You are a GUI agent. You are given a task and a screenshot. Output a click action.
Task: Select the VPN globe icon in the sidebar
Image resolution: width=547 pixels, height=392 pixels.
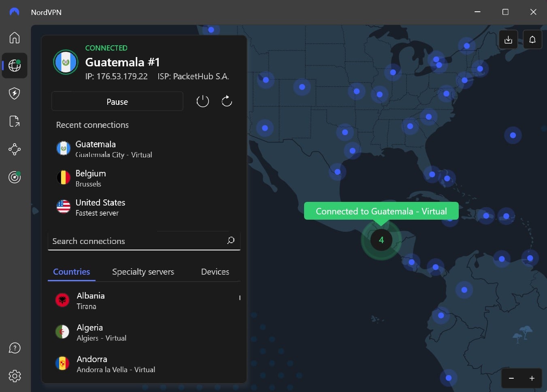pos(14,65)
